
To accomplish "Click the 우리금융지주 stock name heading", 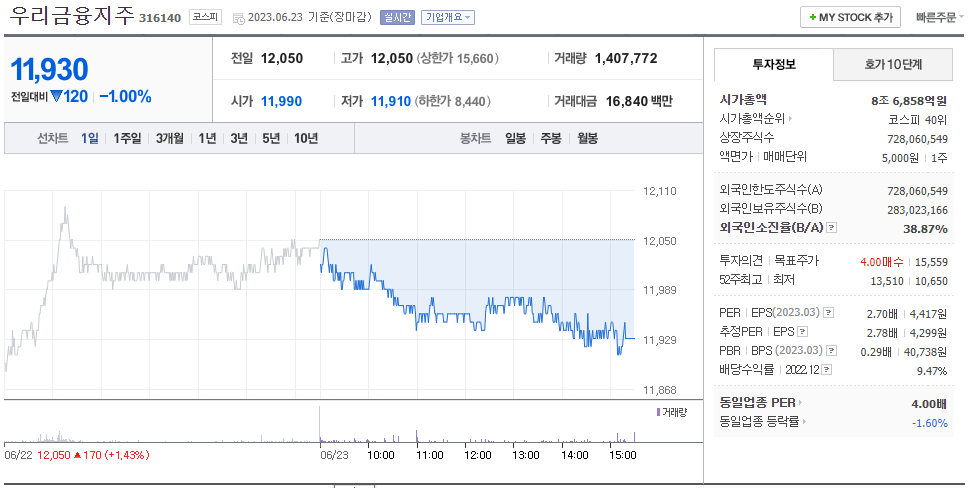I will tap(72, 16).
